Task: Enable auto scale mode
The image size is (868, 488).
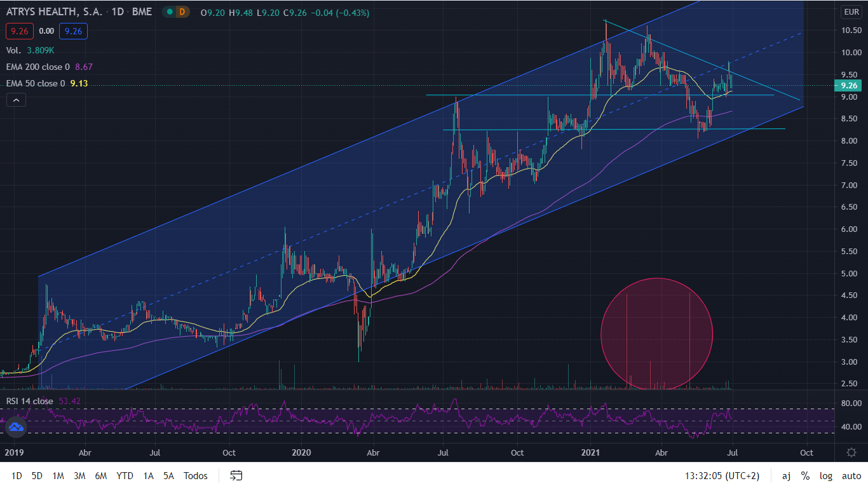Action: click(x=851, y=475)
